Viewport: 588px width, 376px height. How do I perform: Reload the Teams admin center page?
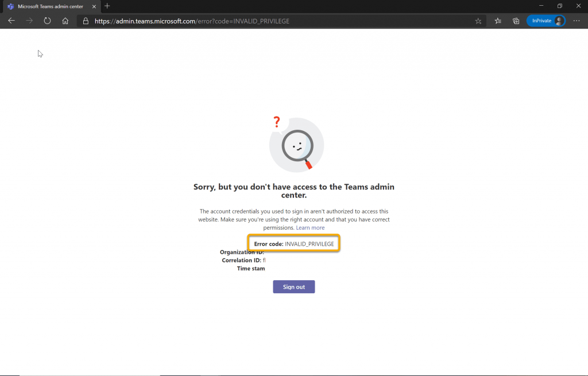pyautogui.click(x=47, y=21)
